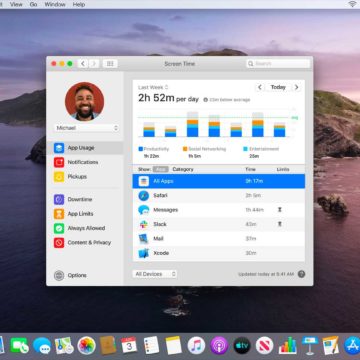Click the hourglass limit icon for Slack
The width and height of the screenshot is (360, 360).
coord(280,224)
